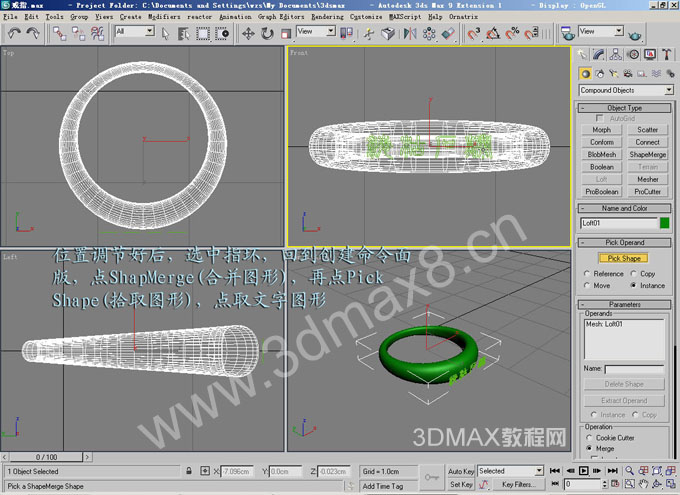Switch to the Motion panel tab
Image resolution: width=680 pixels, height=495 pixels.
633,54
